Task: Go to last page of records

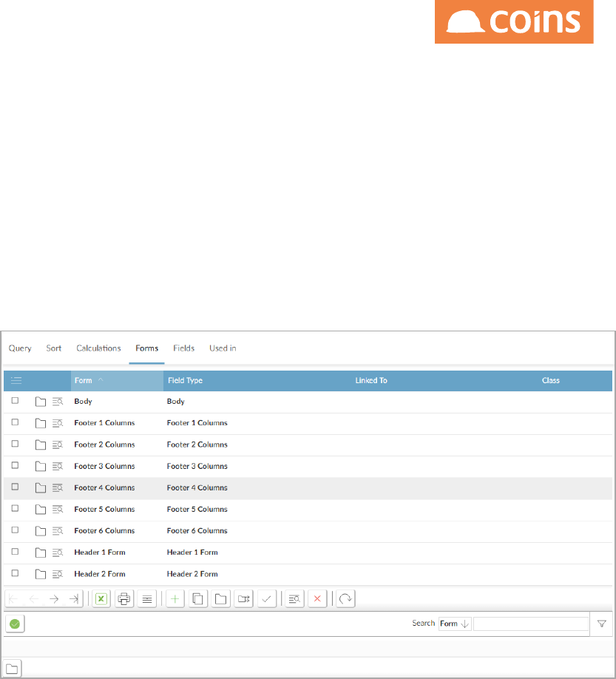Action: coord(74,599)
